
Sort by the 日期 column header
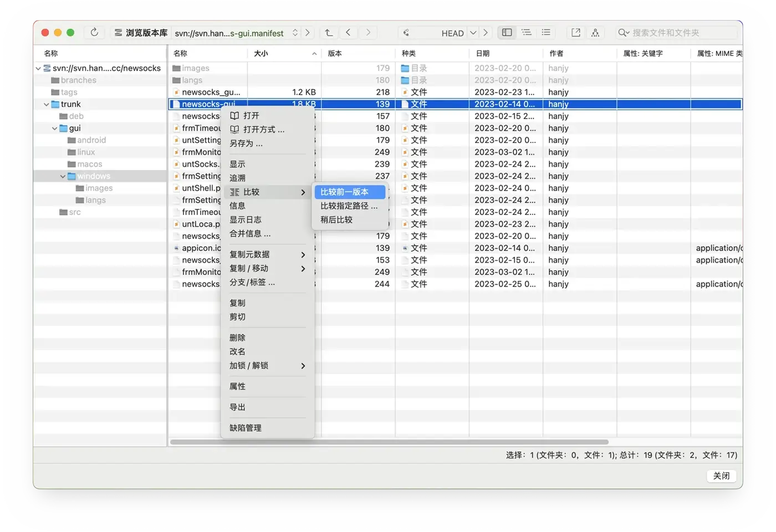click(506, 54)
